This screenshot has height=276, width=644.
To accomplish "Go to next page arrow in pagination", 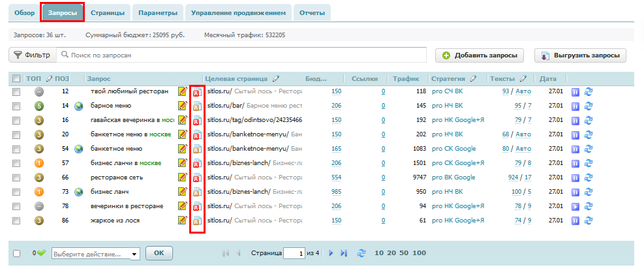I will pos(331,253).
